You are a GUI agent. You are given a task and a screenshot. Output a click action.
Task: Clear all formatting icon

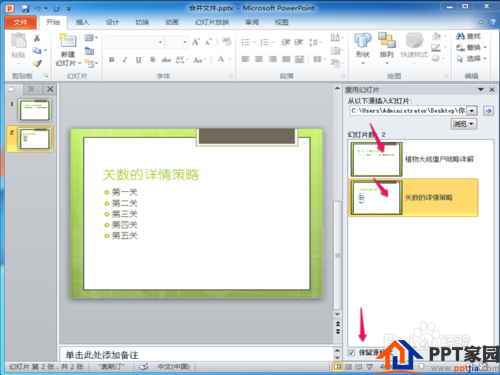click(227, 42)
